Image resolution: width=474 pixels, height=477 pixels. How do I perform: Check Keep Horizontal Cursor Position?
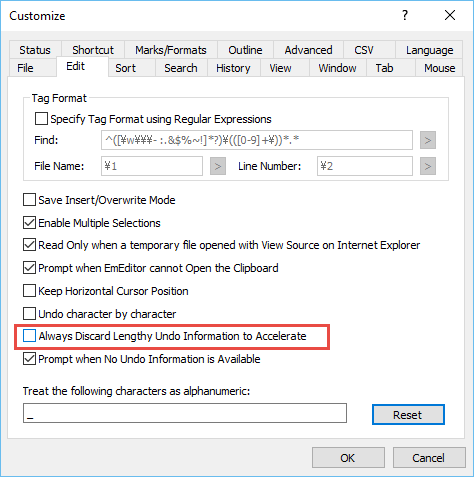click(29, 291)
